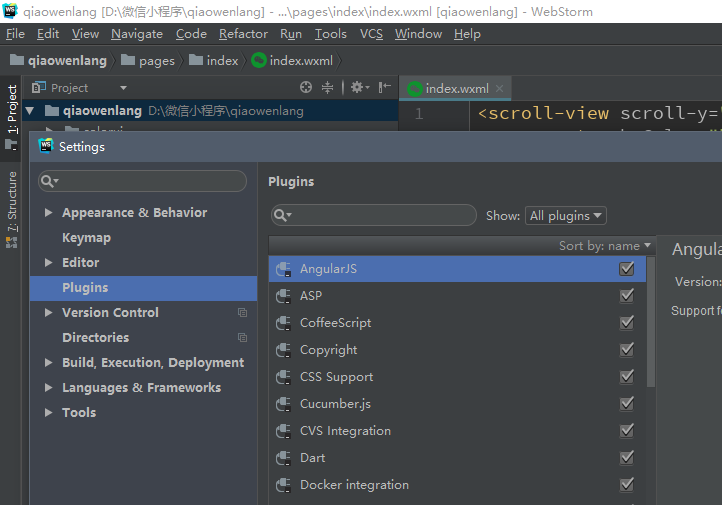
Task: Click the AngularJS plugin icon
Action: [283, 269]
